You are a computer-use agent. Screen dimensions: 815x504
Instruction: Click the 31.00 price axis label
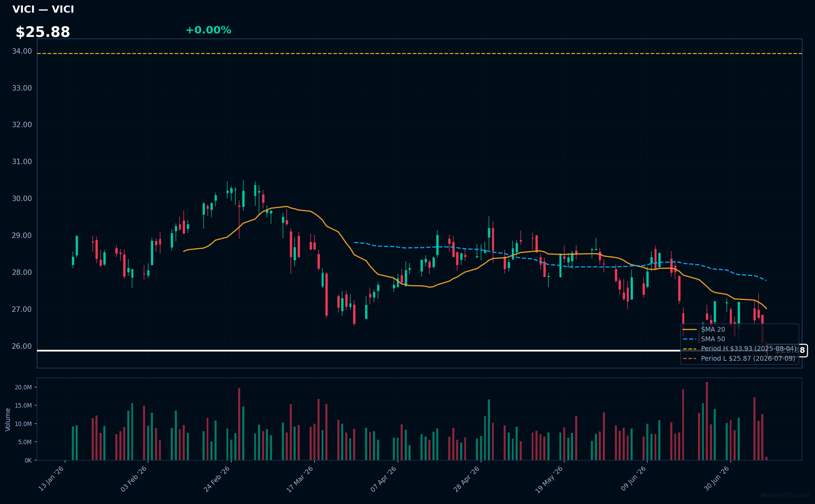22,162
